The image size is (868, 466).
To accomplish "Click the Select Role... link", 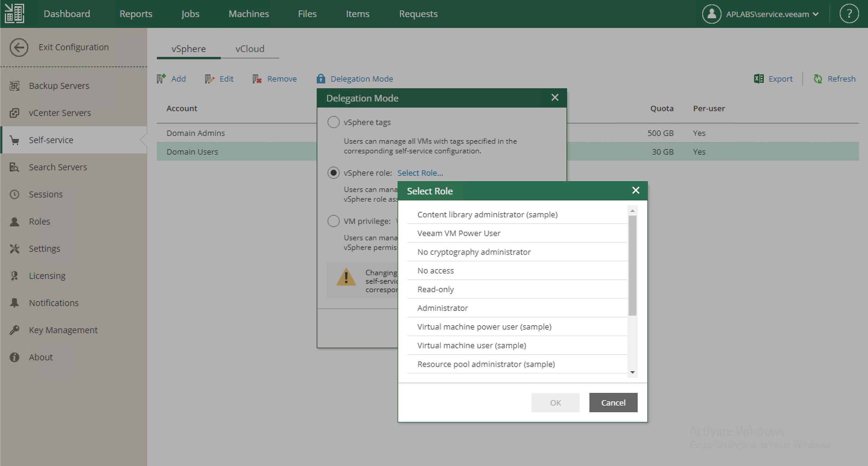I will pos(420,173).
